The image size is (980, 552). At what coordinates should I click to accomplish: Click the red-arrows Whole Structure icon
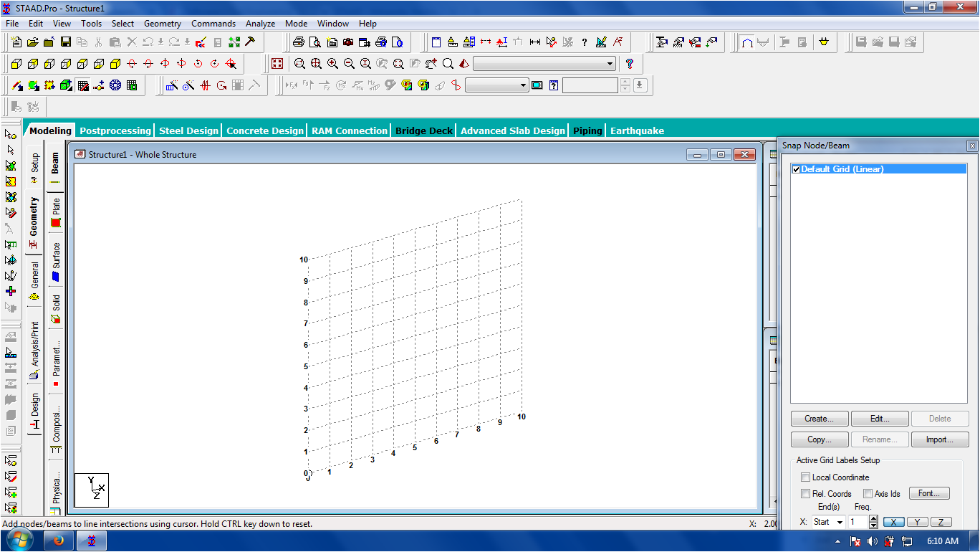click(277, 64)
